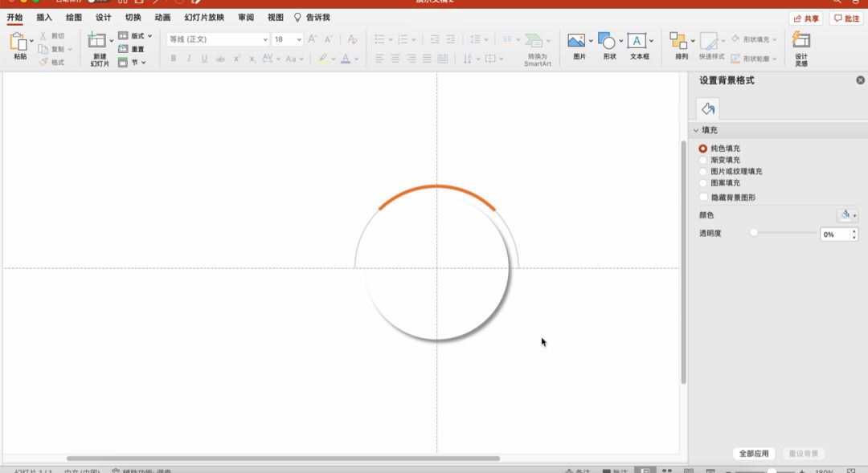Center align text
The image size is (868, 473).
point(395,58)
